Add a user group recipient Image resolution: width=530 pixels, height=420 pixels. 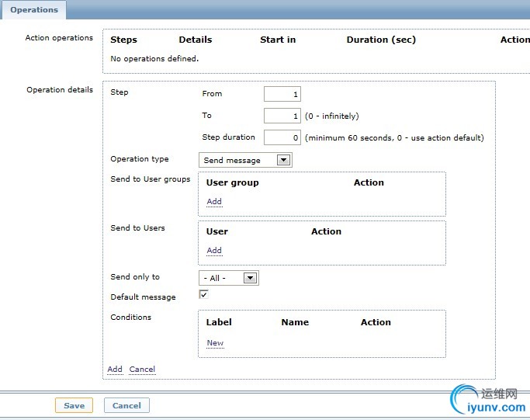coord(214,202)
